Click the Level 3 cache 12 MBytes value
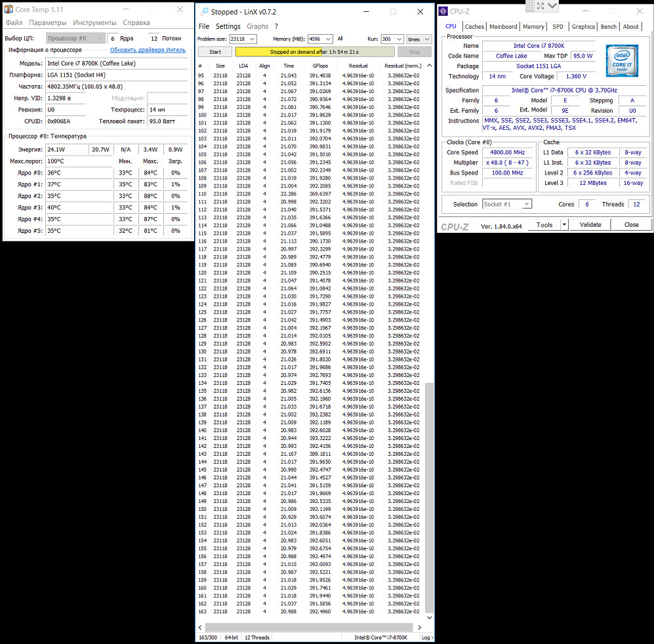 coord(593,183)
